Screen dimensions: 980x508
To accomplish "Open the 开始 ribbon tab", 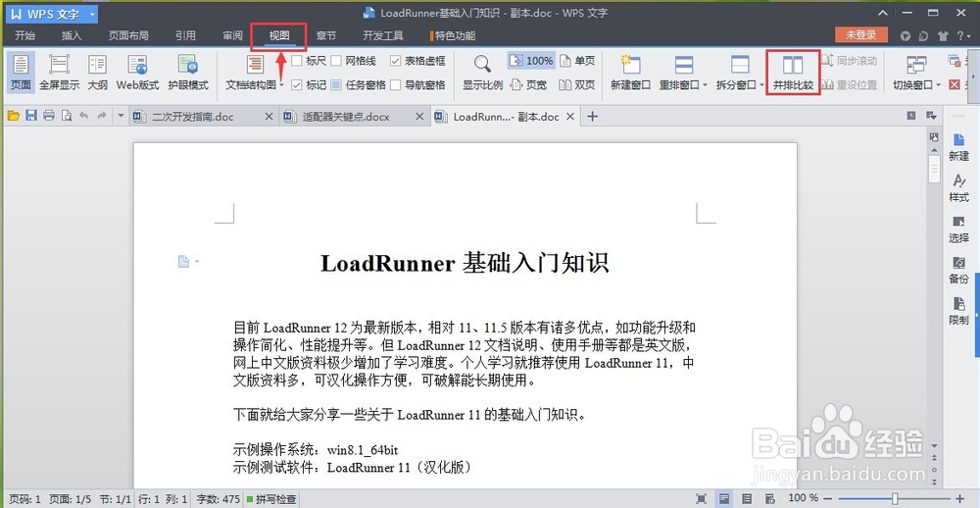I will click(x=25, y=35).
